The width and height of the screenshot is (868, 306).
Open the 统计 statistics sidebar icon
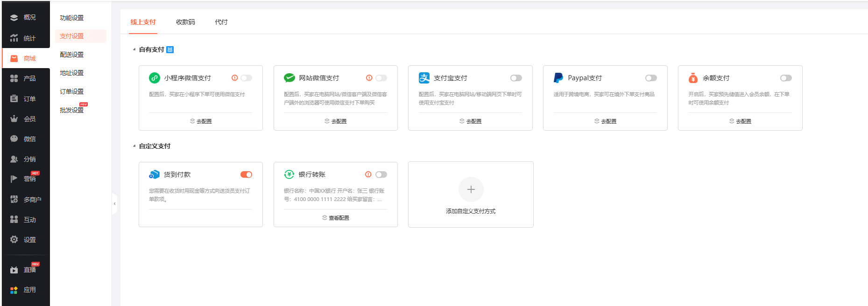click(x=14, y=38)
